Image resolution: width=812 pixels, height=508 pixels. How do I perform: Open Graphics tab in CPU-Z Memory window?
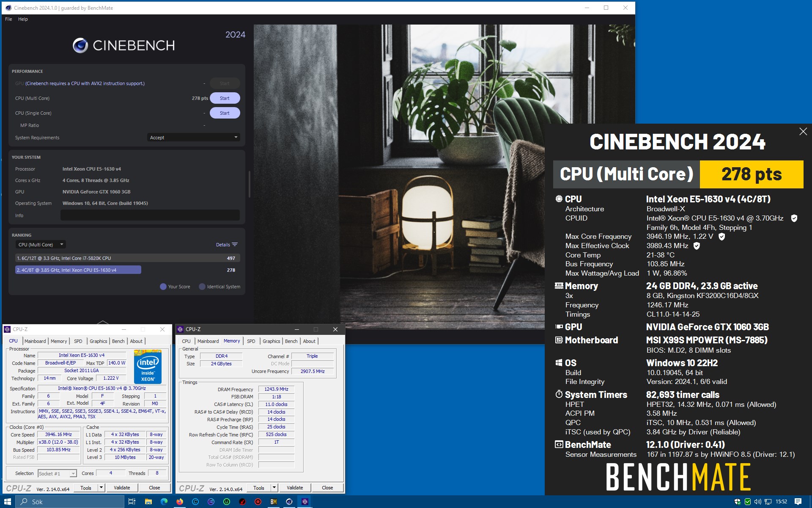[x=271, y=341]
